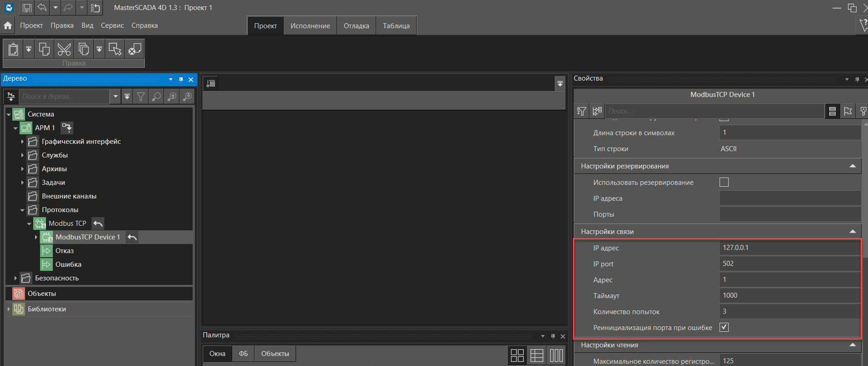Select the Ошибка tree item
The image size is (868, 366).
point(68,264)
